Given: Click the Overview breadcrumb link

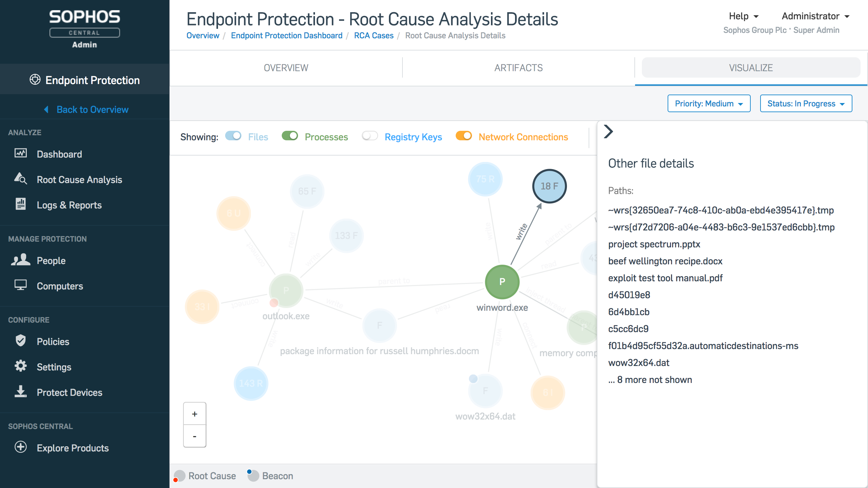Looking at the screenshot, I should (x=203, y=36).
